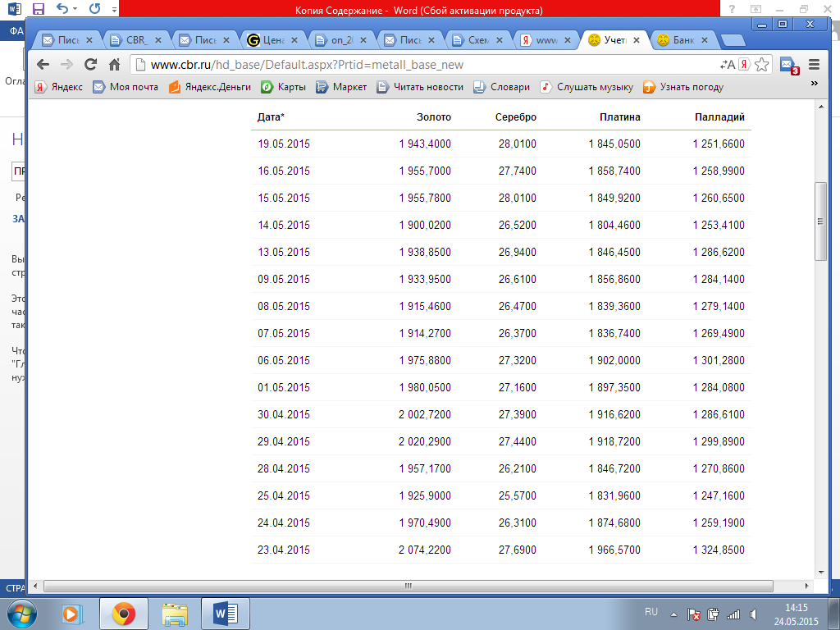The image size is (840, 630).
Task: Reload the current page
Action: point(91,64)
